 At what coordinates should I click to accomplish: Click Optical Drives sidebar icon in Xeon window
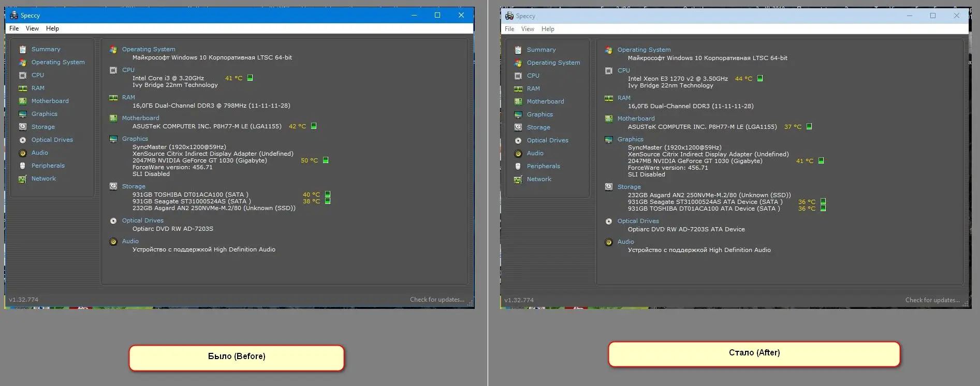[x=518, y=141]
